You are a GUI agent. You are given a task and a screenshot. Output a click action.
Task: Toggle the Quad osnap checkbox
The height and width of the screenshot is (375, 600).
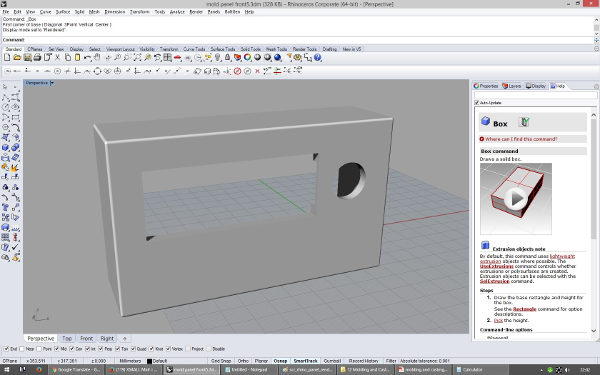click(x=133, y=349)
